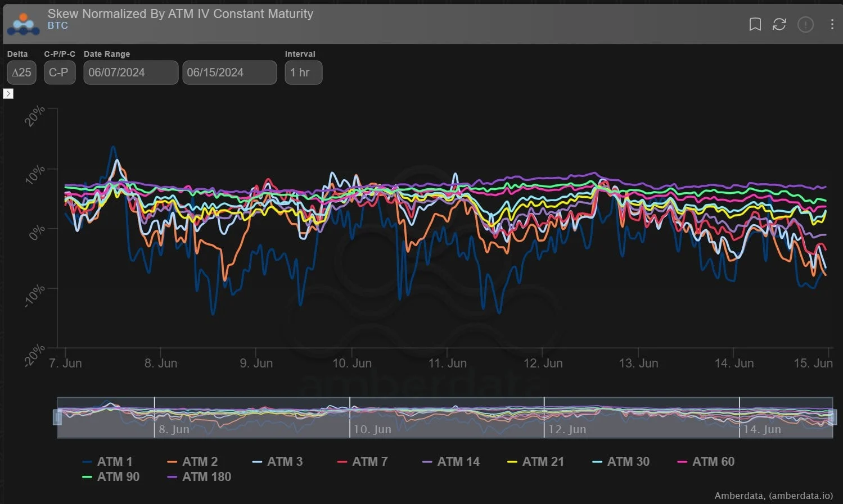Click the start date field 06/07/2024
Screen dimensions: 843x504
click(131, 72)
